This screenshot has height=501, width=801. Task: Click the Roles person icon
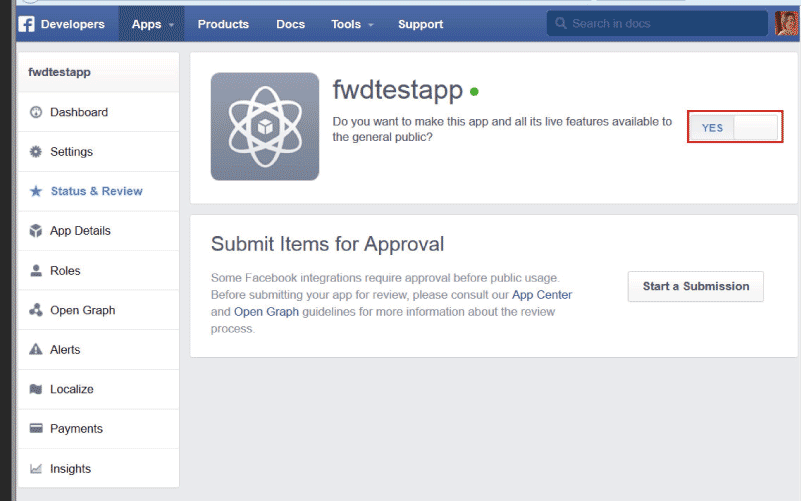36,271
